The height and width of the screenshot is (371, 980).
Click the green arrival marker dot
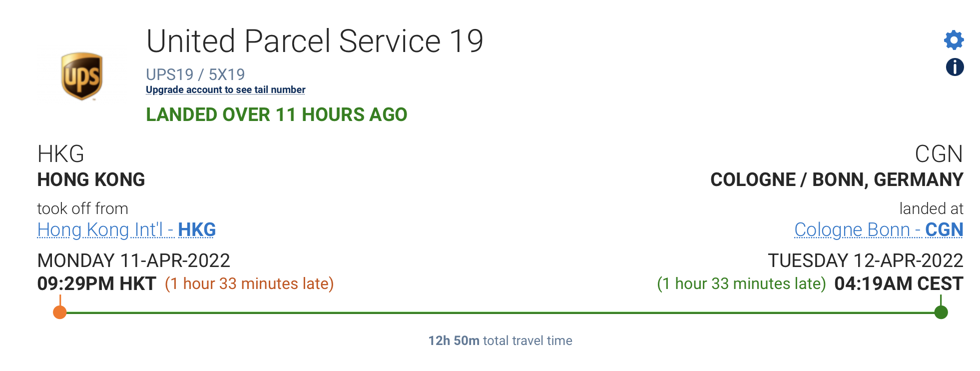click(941, 312)
